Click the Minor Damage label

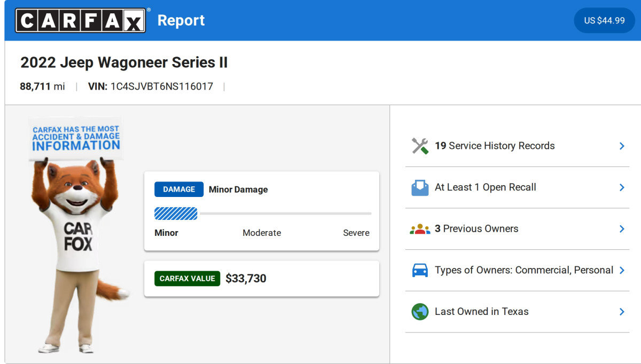(x=238, y=189)
